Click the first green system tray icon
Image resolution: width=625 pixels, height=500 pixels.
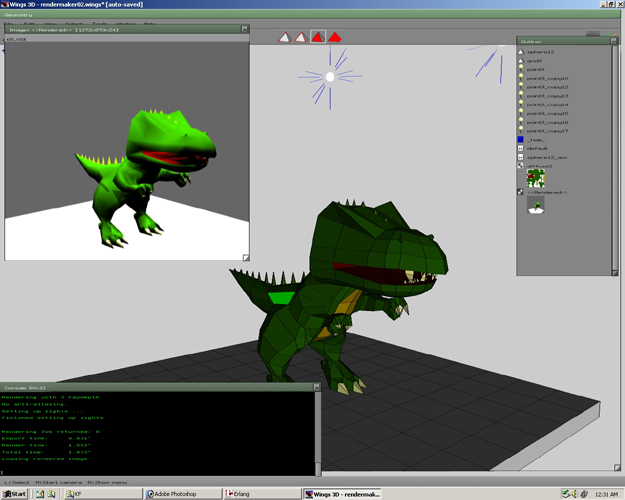[566, 494]
